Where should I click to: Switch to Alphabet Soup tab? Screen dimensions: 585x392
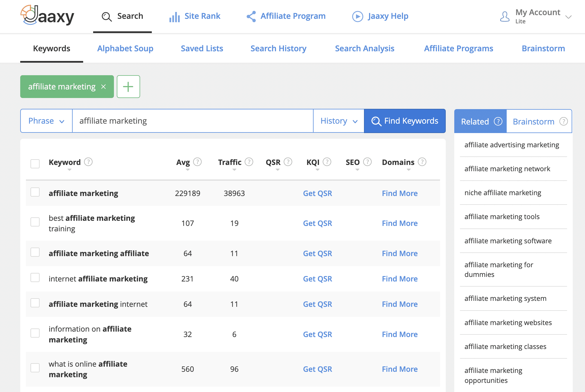tap(125, 48)
